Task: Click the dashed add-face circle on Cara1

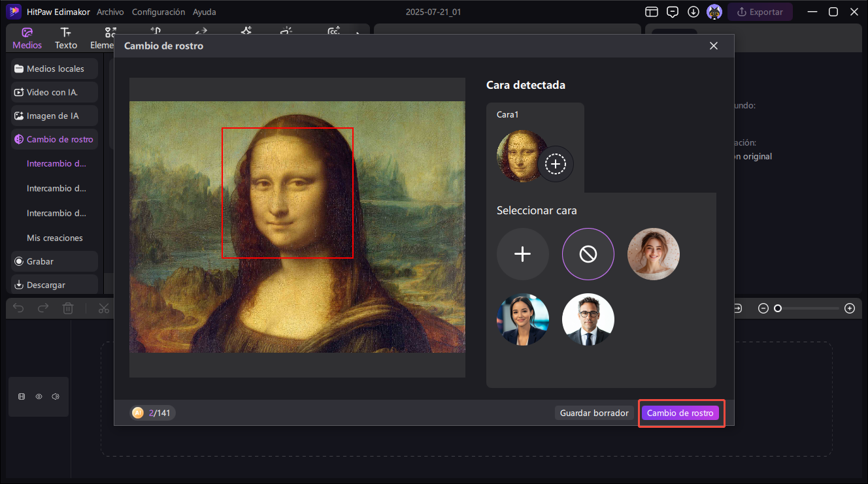Action: coord(556,163)
